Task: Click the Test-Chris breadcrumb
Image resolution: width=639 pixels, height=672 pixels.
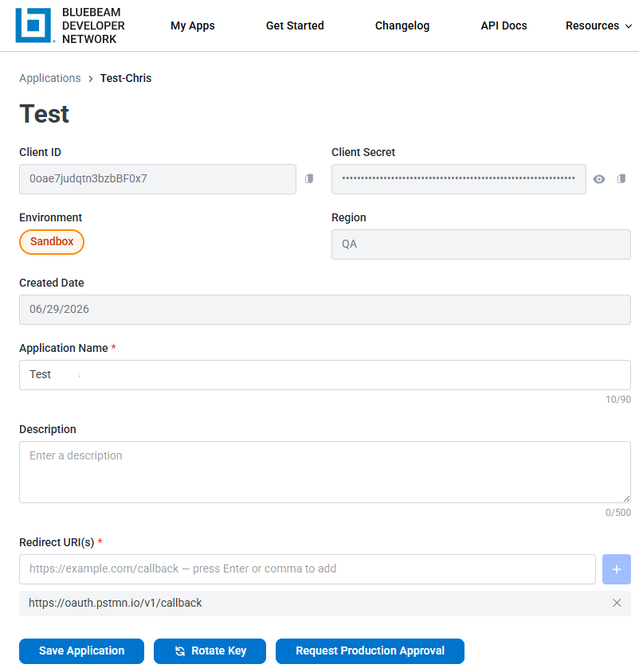Action: coord(126,78)
